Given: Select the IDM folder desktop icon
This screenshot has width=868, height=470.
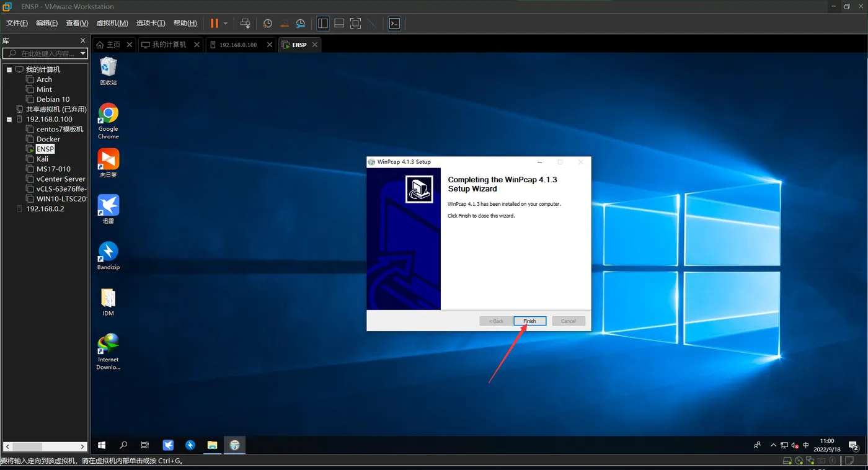Looking at the screenshot, I should [108, 302].
